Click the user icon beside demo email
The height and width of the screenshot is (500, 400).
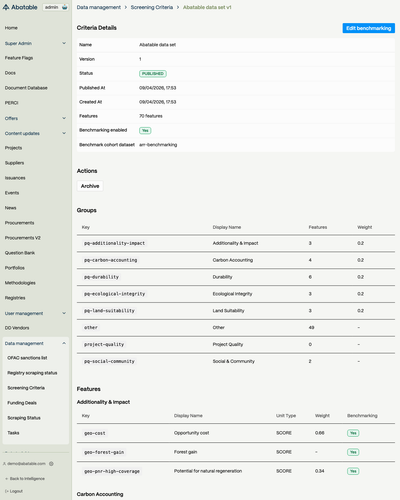click(x=5, y=464)
